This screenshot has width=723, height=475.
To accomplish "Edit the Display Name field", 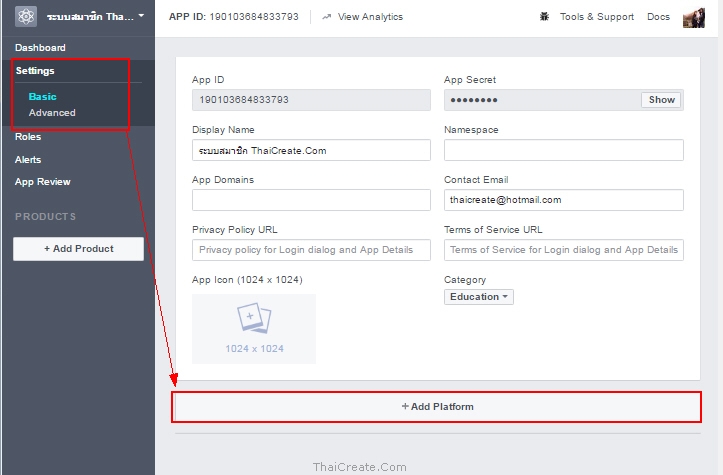I will [x=311, y=150].
